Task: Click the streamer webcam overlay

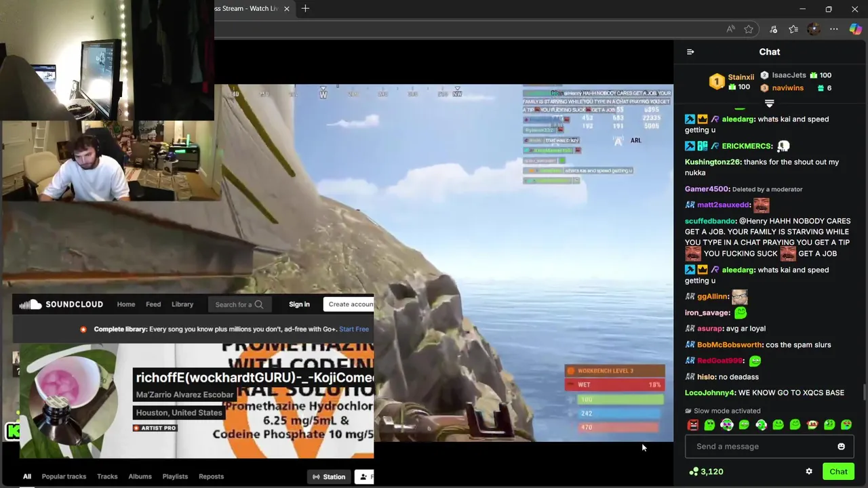Action: [112, 161]
